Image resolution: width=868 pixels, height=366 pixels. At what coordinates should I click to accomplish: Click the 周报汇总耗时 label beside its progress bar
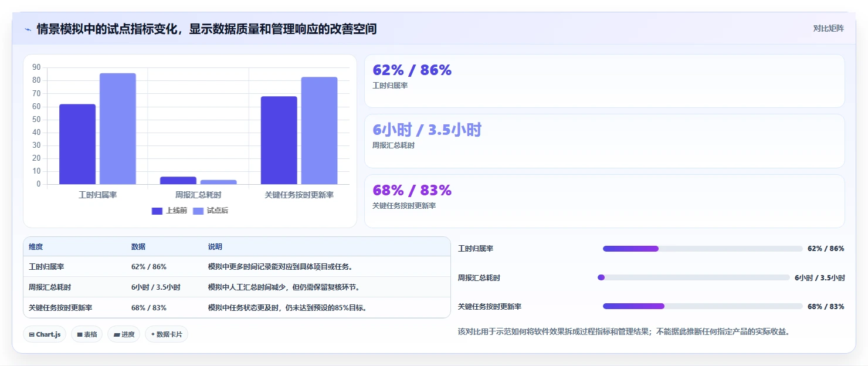coord(479,277)
